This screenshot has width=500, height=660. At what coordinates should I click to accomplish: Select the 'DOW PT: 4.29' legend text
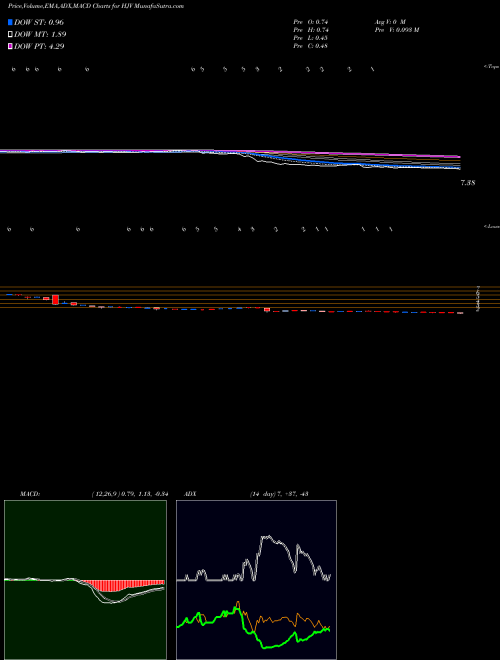coord(39,46)
